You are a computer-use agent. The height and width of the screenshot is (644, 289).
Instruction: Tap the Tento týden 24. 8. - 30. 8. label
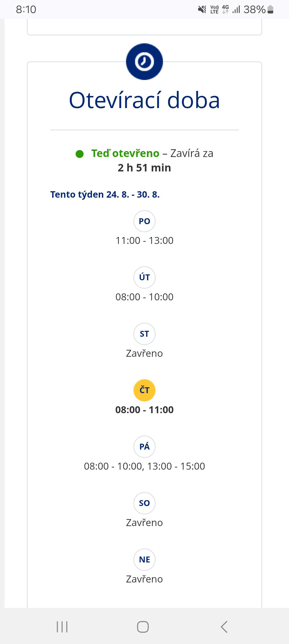pos(105,194)
